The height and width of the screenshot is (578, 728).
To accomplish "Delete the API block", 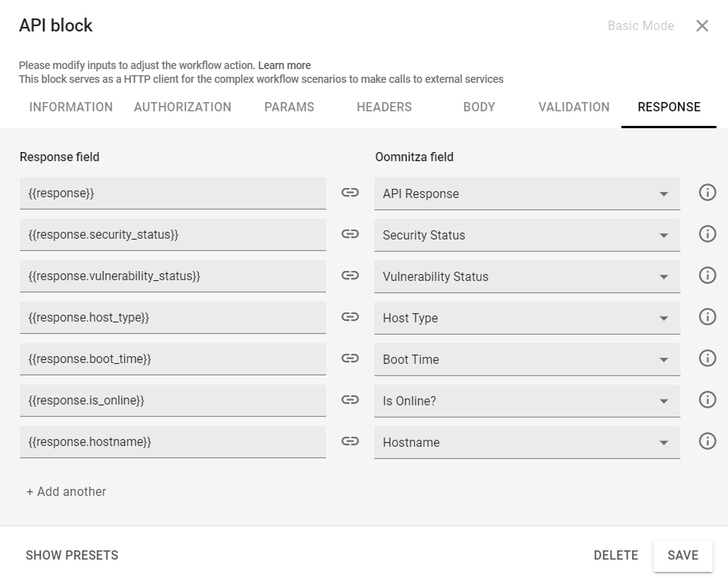I will tap(616, 555).
